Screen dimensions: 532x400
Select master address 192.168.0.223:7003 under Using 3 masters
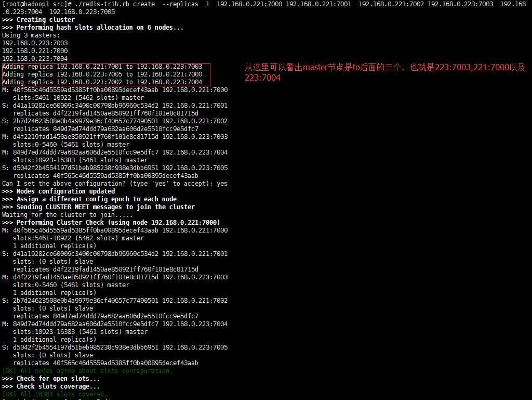tap(35, 43)
